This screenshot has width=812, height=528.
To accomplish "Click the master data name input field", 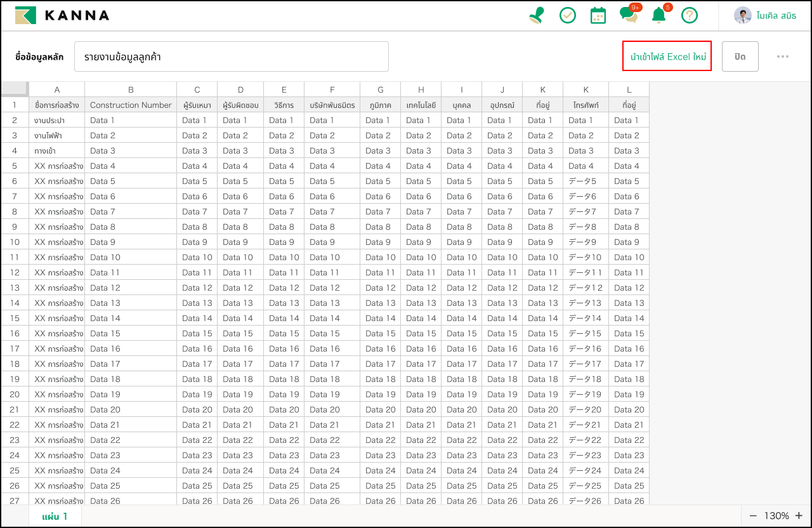I will tap(231, 56).
